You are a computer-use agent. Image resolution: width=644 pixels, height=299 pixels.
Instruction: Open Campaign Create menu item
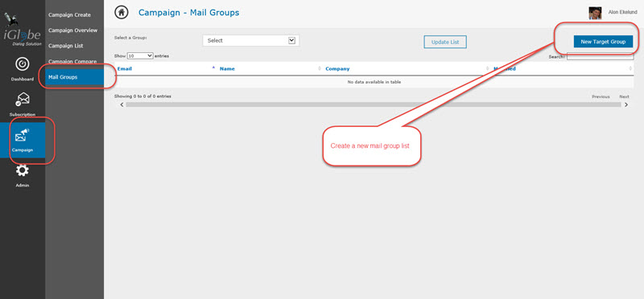coord(69,14)
